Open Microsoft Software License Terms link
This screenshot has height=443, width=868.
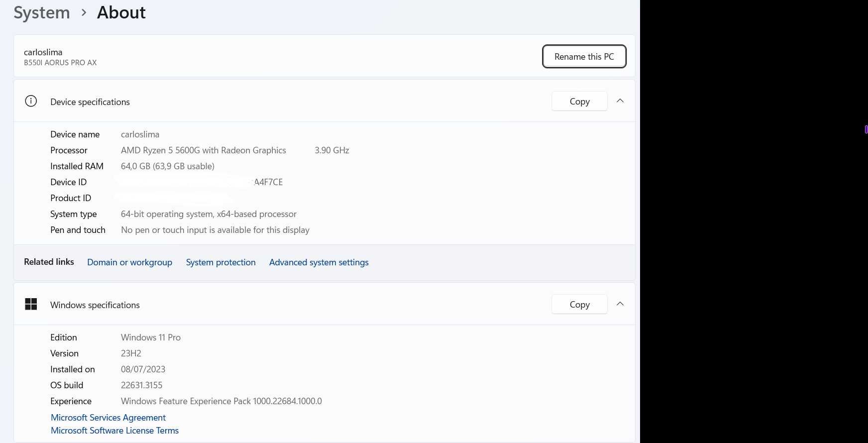(114, 431)
